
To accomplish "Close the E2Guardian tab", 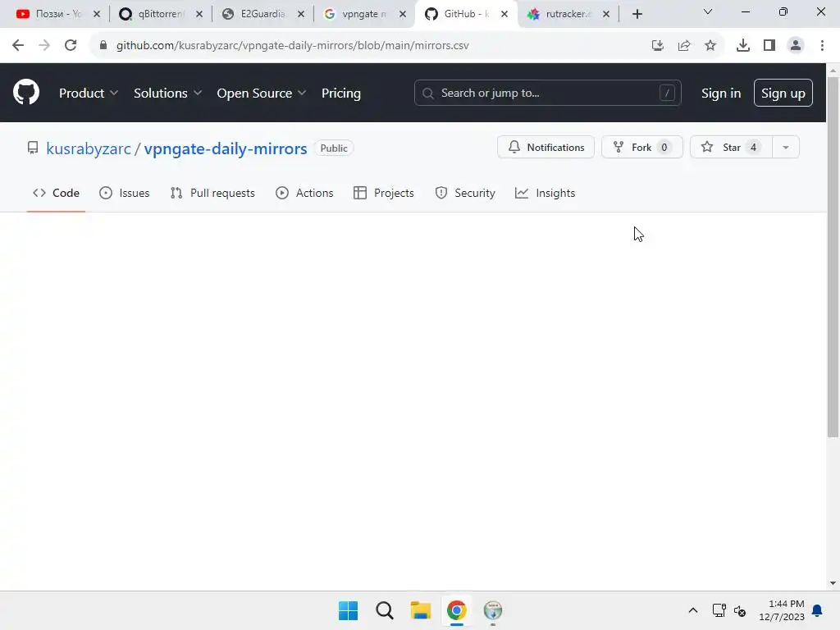I will point(301,14).
